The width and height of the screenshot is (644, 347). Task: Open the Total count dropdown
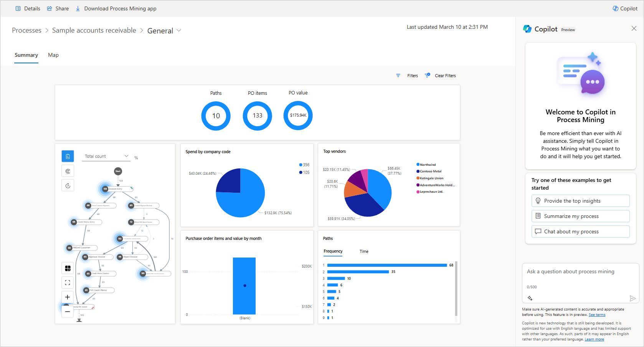(x=106, y=156)
